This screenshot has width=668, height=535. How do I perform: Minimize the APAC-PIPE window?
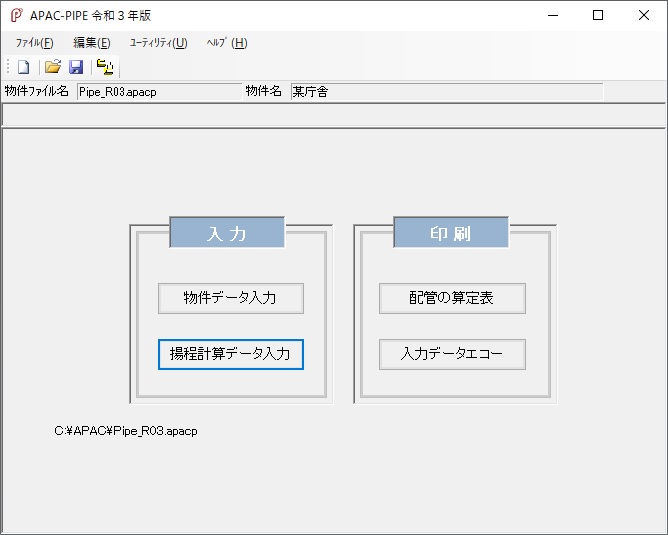click(553, 15)
